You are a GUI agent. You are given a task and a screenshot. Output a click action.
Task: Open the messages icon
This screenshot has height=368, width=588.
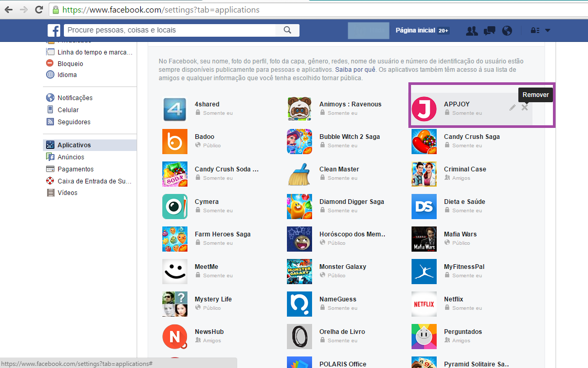[x=490, y=30]
